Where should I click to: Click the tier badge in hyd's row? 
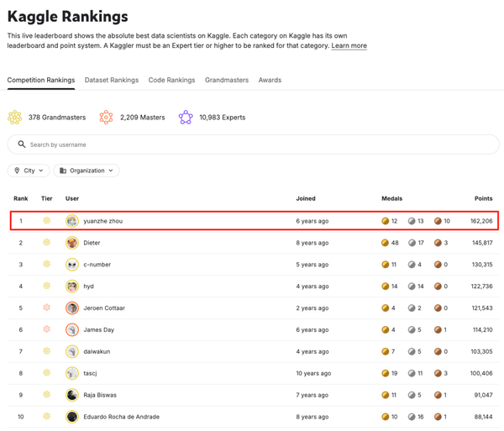(x=46, y=286)
